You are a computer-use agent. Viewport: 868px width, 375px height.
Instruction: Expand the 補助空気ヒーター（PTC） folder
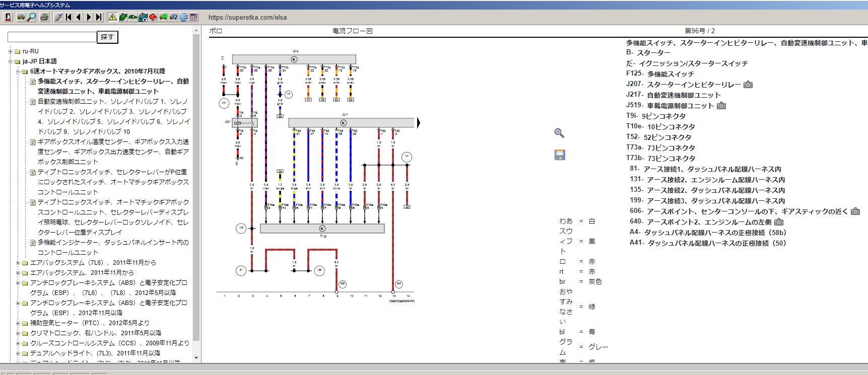18,323
